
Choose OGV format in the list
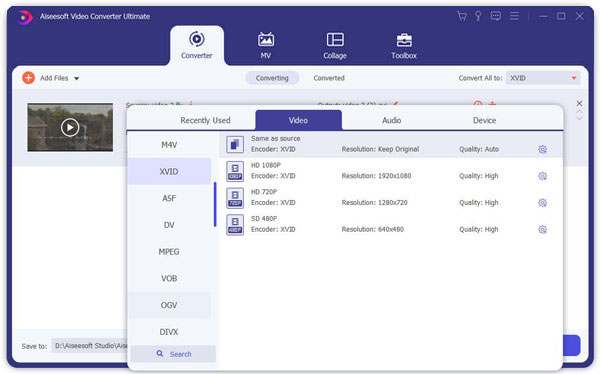(x=169, y=305)
